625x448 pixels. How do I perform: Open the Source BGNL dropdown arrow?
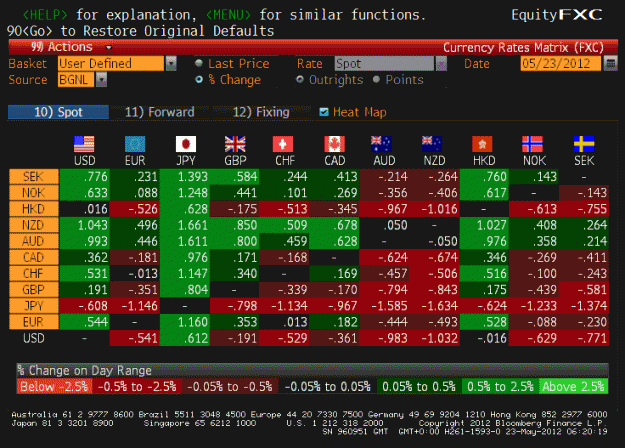coord(102,80)
